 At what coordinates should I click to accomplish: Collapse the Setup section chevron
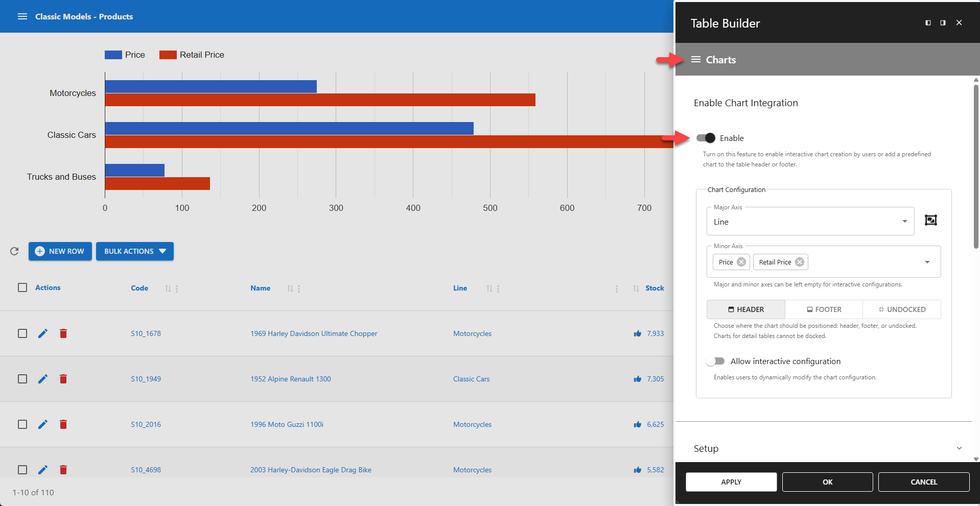(x=959, y=448)
